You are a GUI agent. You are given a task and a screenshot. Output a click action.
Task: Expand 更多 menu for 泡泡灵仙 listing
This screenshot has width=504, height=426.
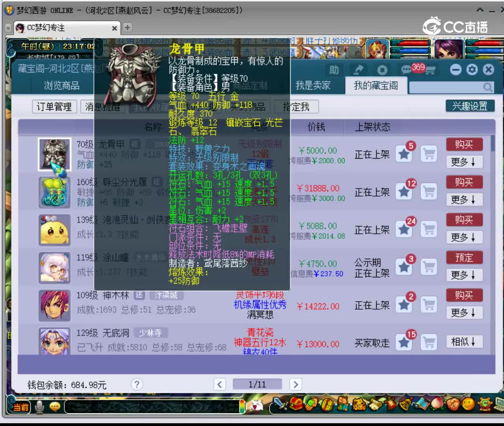click(x=464, y=237)
